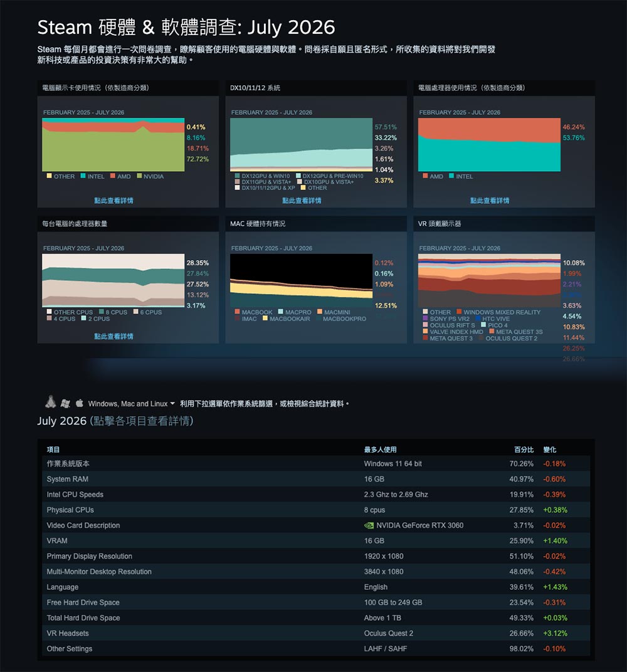The width and height of the screenshot is (627, 672).
Task: Expand the Multi-Monitor Desktop Resolution row
Action: click(316, 572)
